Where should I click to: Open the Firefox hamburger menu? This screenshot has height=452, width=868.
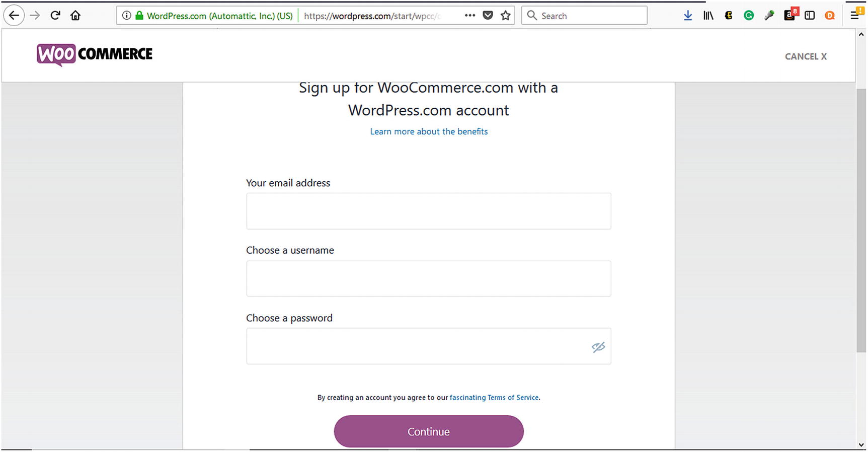[855, 16]
